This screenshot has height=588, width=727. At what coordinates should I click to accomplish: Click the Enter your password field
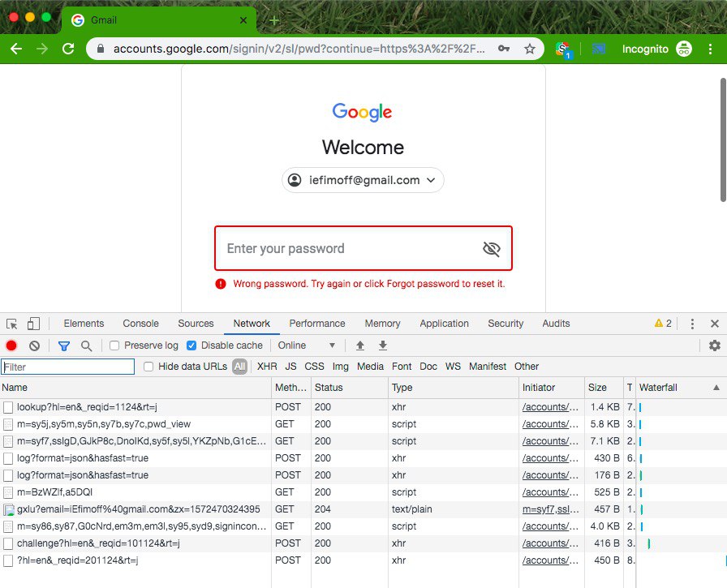click(x=363, y=248)
